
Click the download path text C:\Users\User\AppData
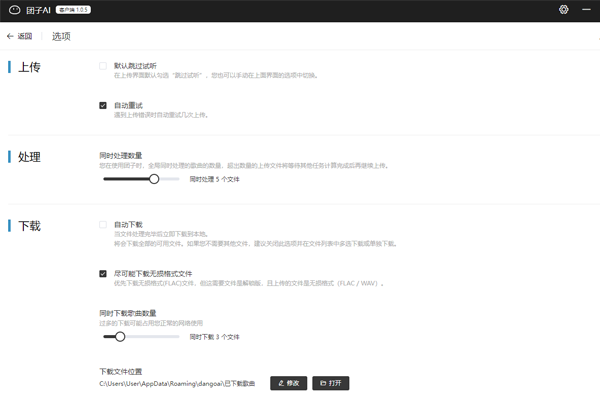tap(176, 383)
